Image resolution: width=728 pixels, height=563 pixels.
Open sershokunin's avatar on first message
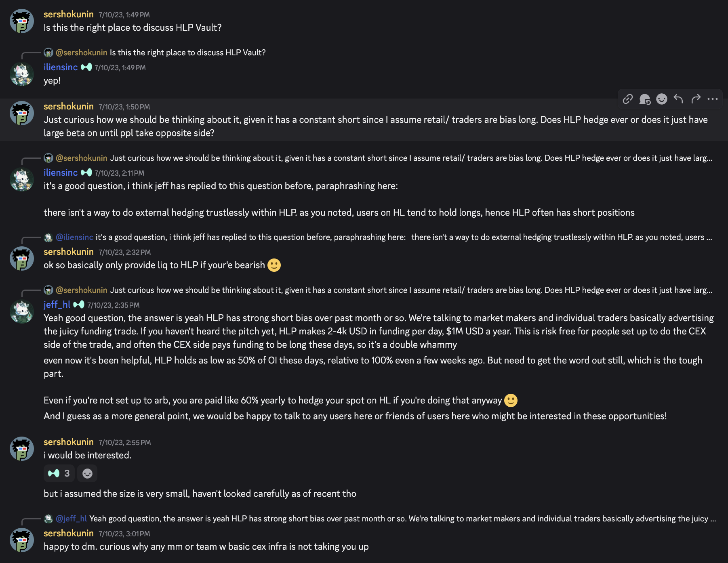[22, 21]
